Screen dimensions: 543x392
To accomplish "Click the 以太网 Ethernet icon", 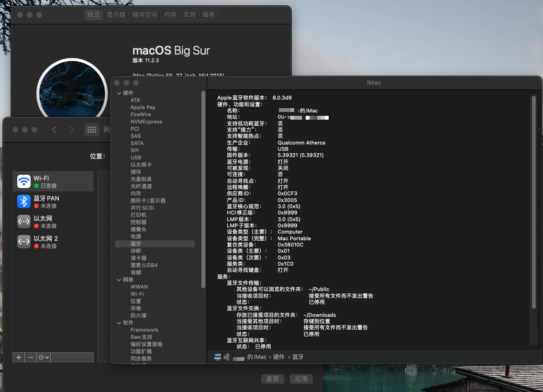I will [x=24, y=222].
